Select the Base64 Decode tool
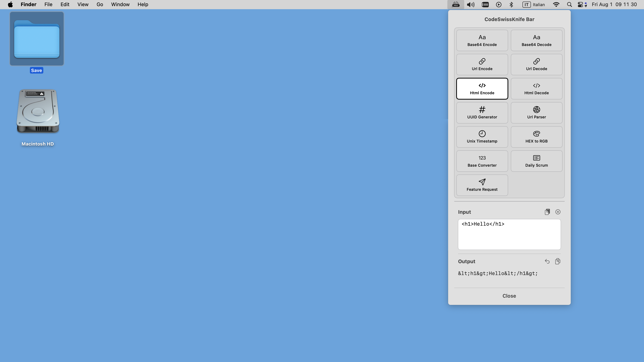 pos(536,40)
